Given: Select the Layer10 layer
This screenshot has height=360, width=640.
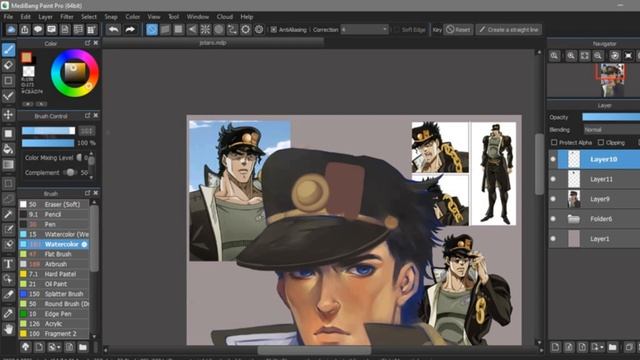Looking at the screenshot, I should click(x=599, y=159).
